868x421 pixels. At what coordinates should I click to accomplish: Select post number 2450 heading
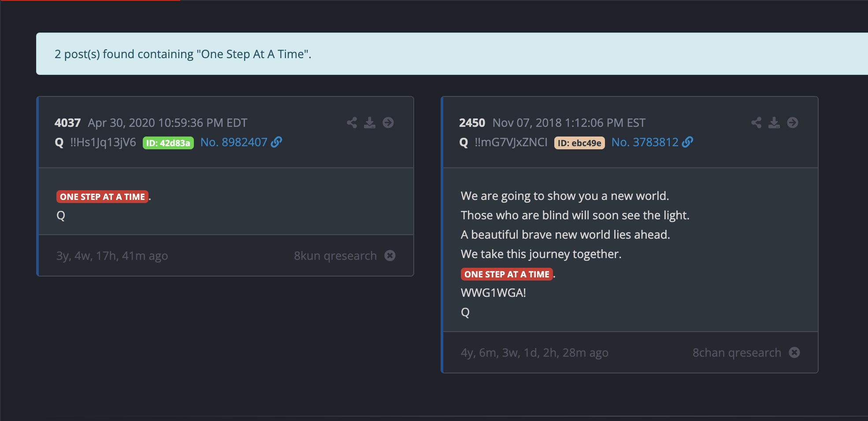point(472,123)
